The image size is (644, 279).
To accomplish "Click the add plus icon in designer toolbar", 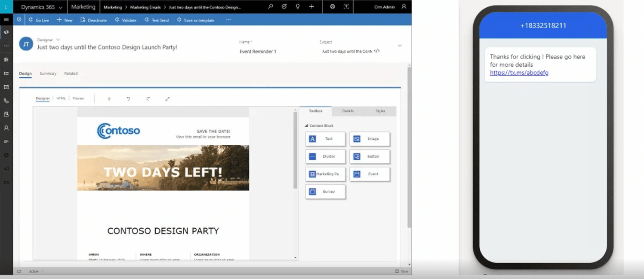I will pos(109,99).
